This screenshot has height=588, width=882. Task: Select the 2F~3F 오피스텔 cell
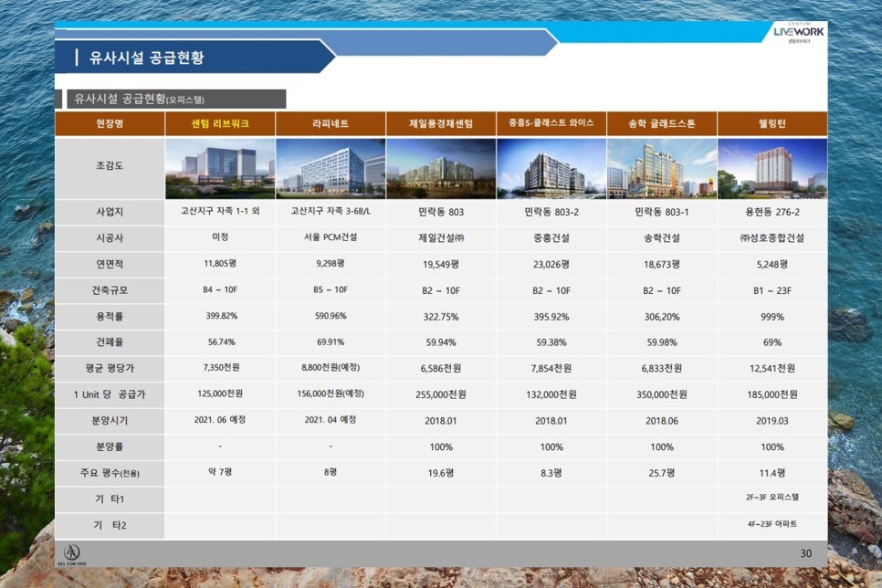[x=772, y=498]
